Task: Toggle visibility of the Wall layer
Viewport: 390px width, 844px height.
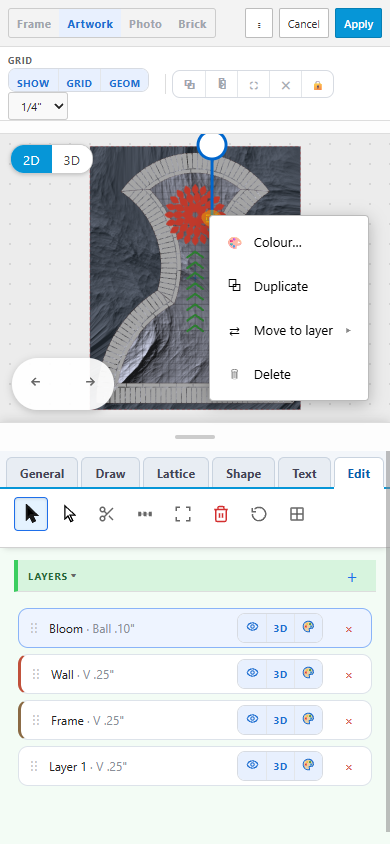Action: point(252,674)
